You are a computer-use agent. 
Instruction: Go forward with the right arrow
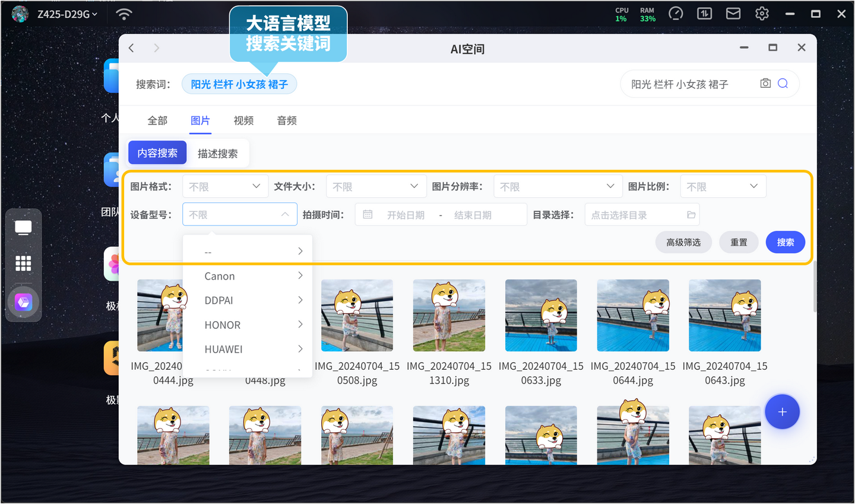click(x=157, y=48)
